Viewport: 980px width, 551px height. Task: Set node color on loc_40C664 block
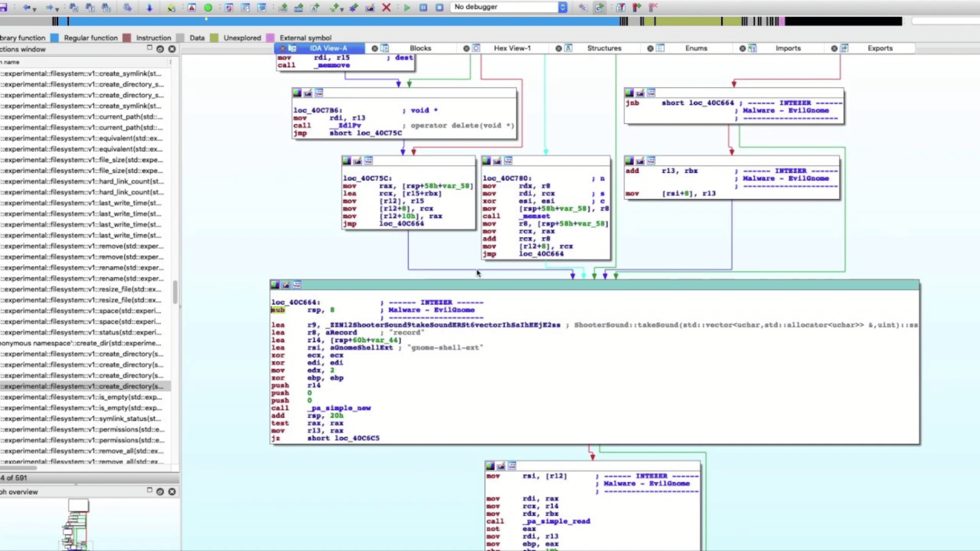[x=275, y=285]
